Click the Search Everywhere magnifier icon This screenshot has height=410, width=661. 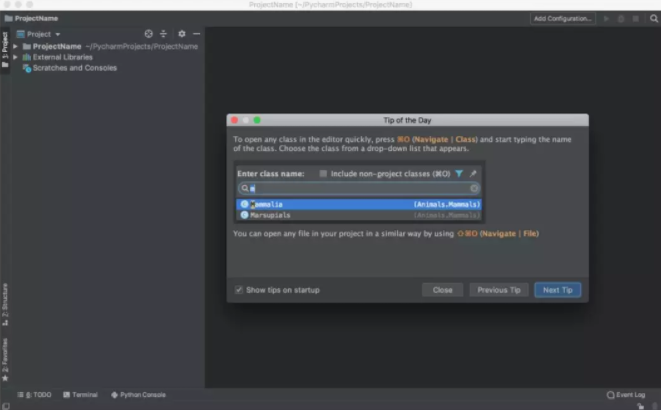[x=654, y=19]
